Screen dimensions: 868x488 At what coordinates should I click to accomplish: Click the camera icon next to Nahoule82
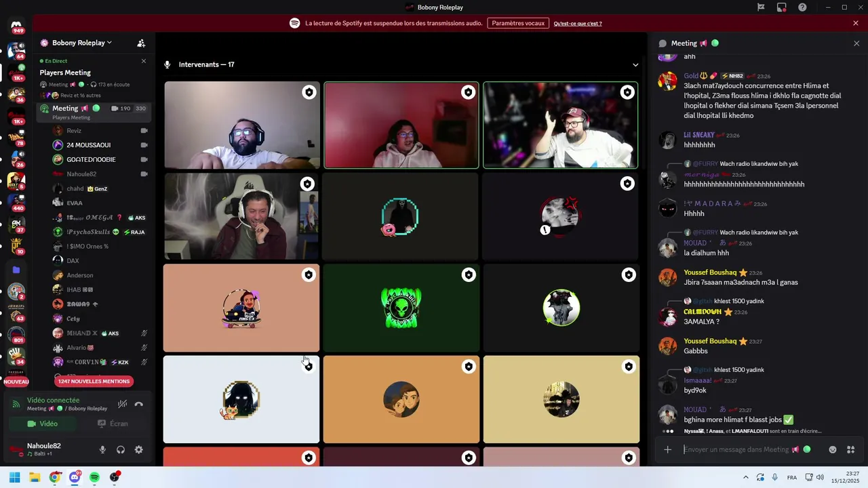(144, 174)
